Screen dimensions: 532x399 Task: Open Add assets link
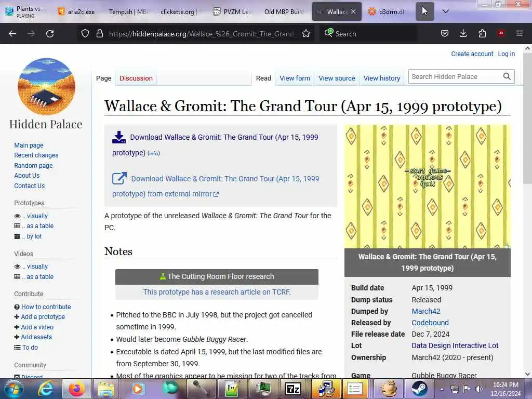[x=36, y=337]
